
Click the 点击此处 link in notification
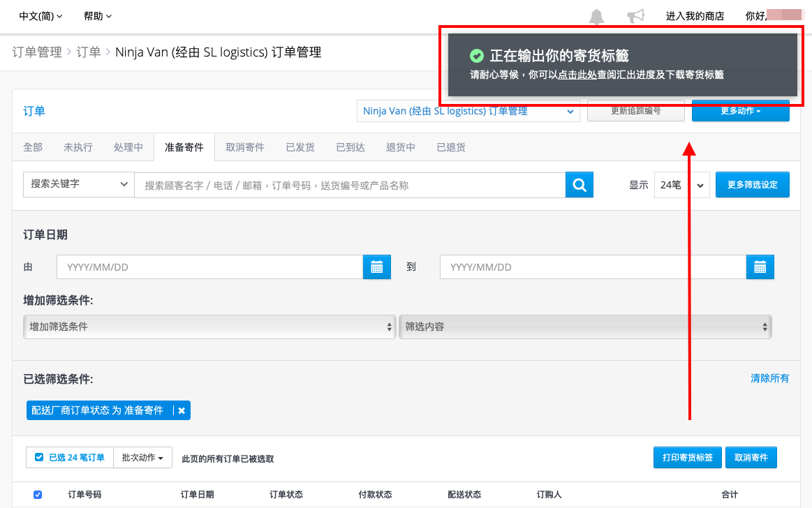(x=577, y=75)
